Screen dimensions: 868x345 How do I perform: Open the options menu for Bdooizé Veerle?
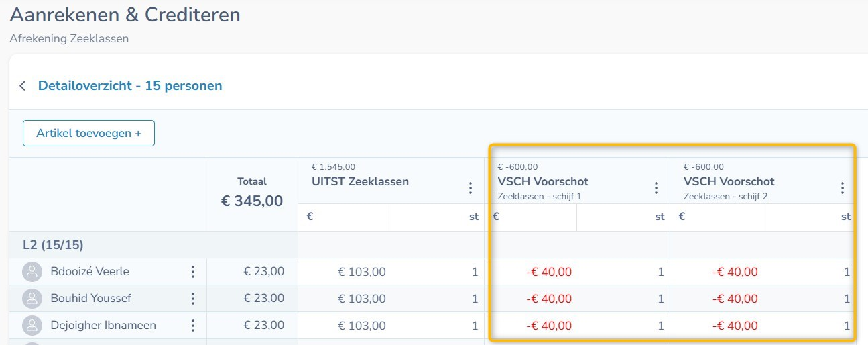pyautogui.click(x=193, y=272)
